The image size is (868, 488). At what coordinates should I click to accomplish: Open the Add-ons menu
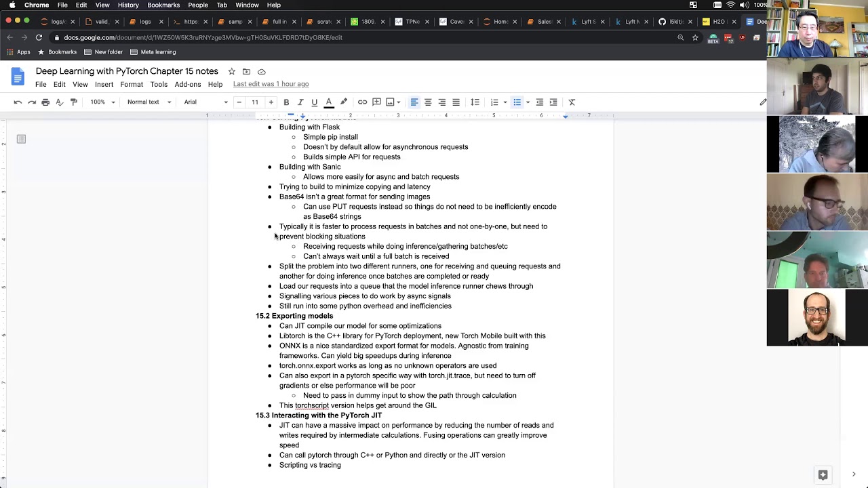coord(188,84)
